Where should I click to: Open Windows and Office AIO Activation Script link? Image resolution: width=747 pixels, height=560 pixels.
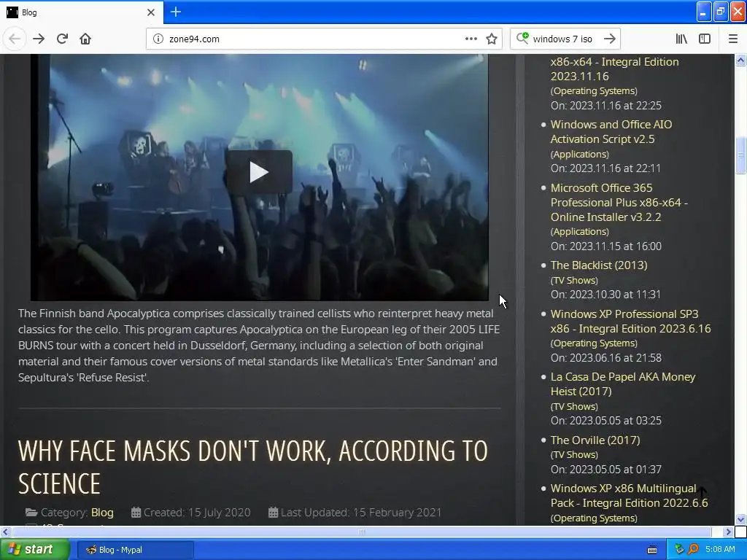(x=611, y=132)
